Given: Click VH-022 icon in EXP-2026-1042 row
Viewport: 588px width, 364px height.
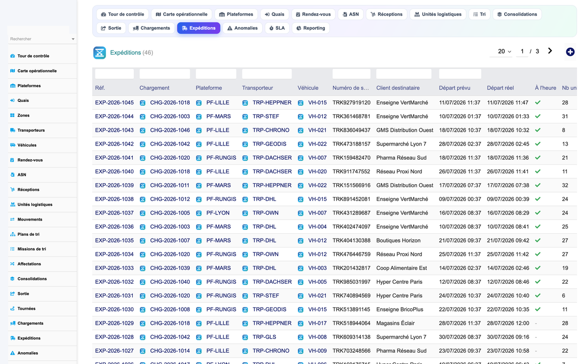Looking at the screenshot, I should click(x=300, y=144).
